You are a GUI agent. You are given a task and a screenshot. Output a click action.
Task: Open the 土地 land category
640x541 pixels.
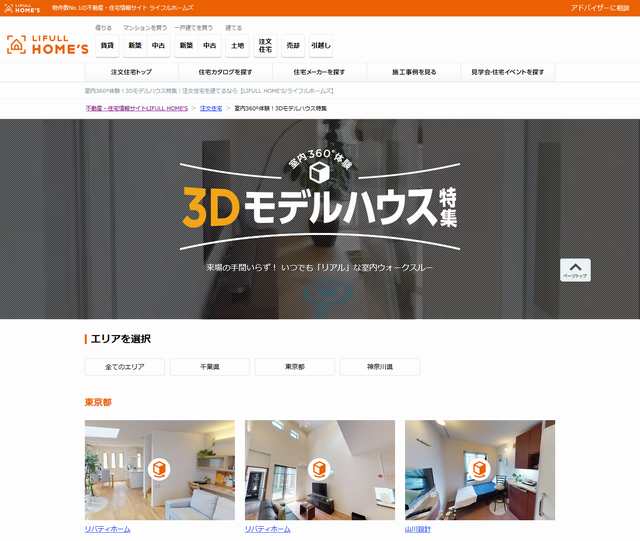(237, 45)
